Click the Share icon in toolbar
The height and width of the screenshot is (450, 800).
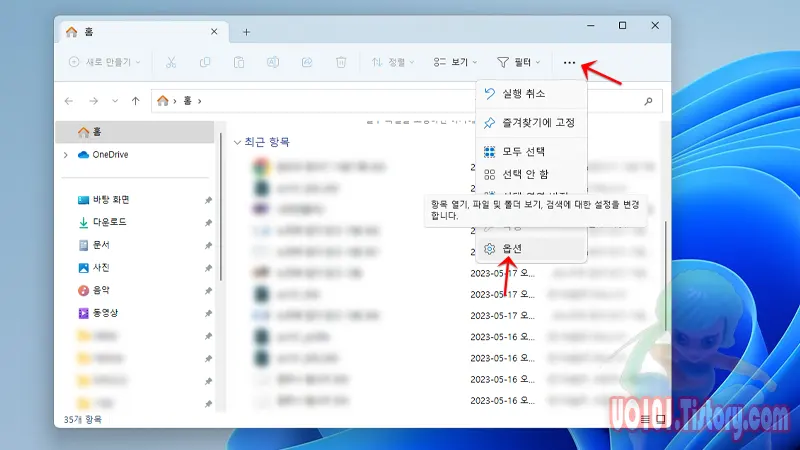tap(307, 62)
